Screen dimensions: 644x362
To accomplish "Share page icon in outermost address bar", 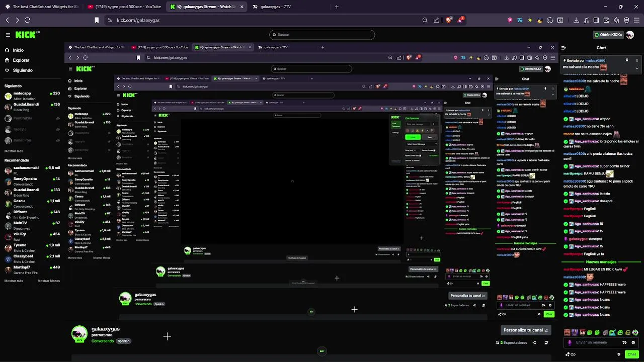I will tap(436, 20).
